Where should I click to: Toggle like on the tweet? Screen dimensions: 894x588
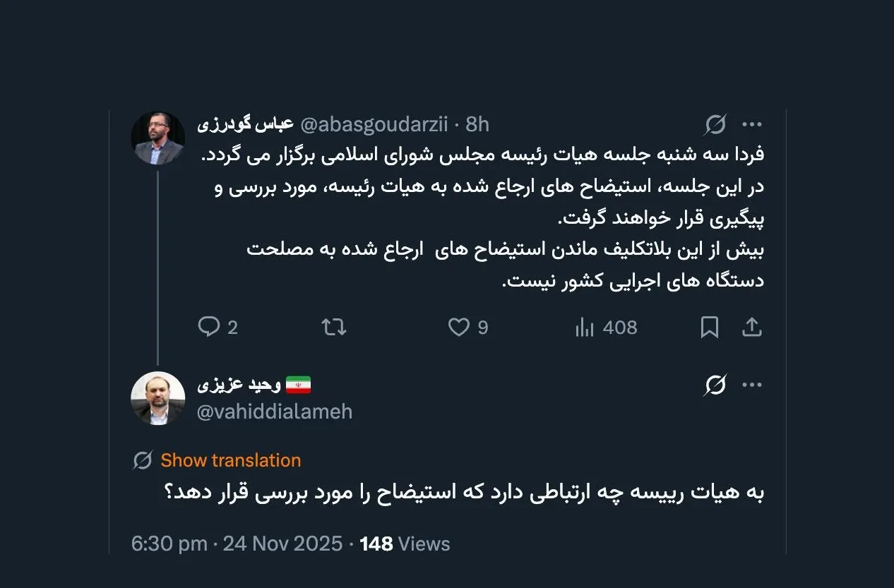pos(460,327)
